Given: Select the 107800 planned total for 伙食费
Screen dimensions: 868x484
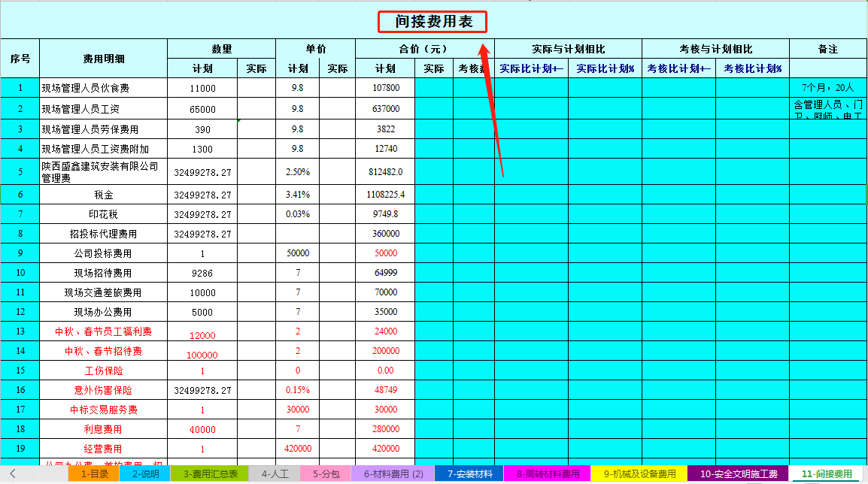Looking at the screenshot, I should coord(386,86).
